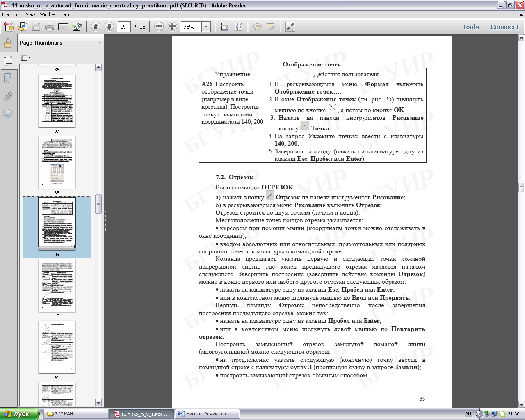Click document scrollbar down arrow

pos(521,404)
